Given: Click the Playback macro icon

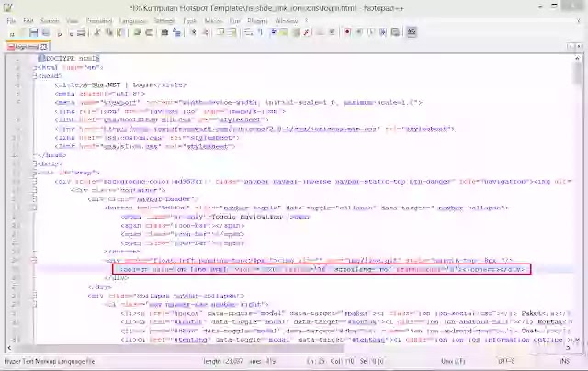Looking at the screenshot, I should click(371, 33).
